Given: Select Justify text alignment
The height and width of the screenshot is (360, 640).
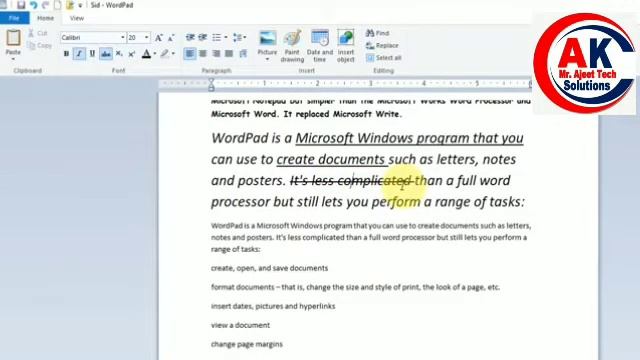Looking at the screenshot, I should coord(229,53).
